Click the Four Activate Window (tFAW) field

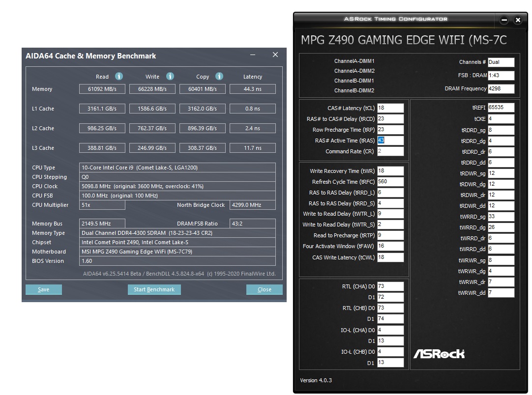(390, 246)
